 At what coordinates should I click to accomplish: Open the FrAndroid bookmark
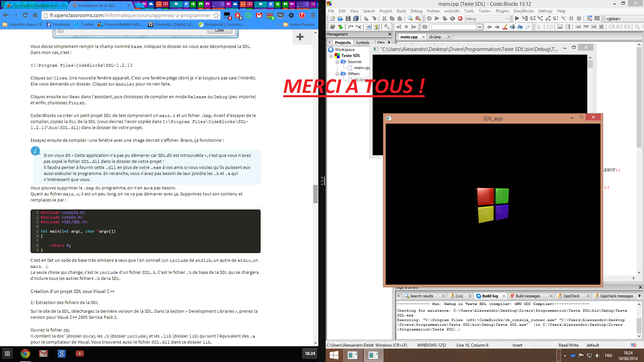point(221,24)
